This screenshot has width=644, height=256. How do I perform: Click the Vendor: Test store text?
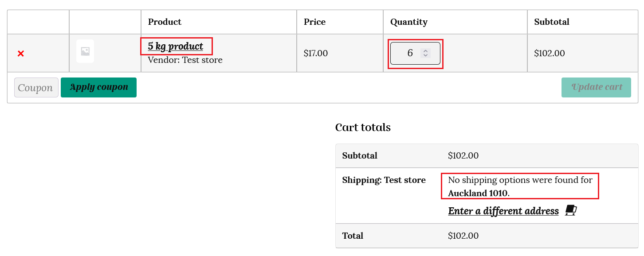pos(185,60)
